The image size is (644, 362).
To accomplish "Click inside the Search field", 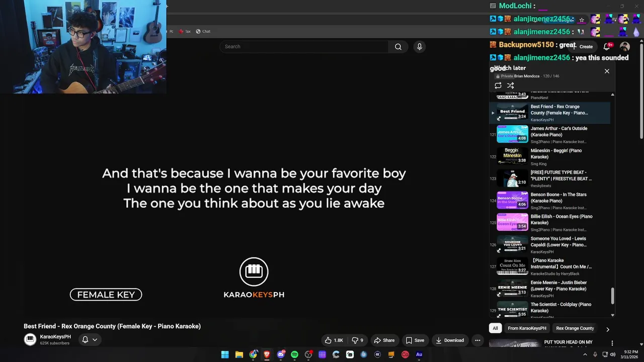I will pyautogui.click(x=304, y=47).
